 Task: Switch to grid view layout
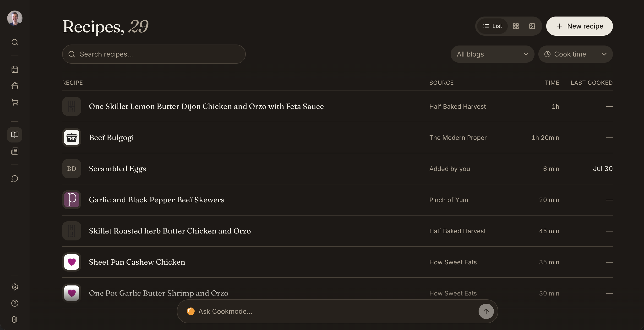click(516, 26)
